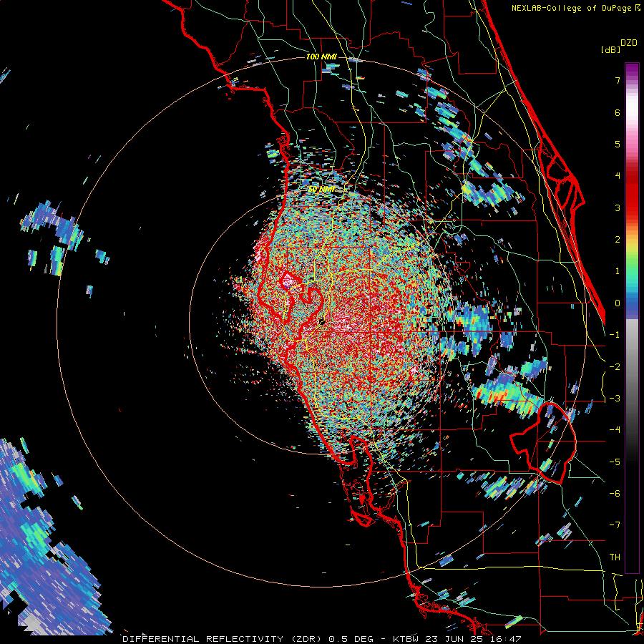Click the 6 value on the scale

coord(618,112)
